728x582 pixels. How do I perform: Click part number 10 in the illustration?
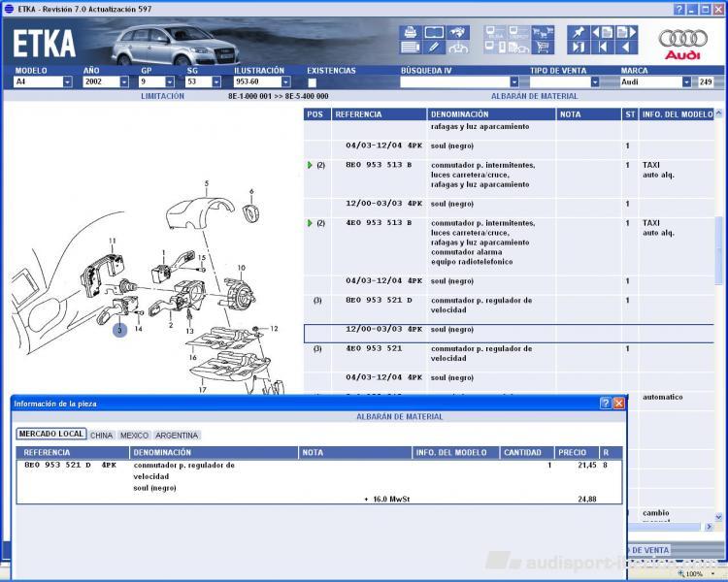[x=242, y=268]
